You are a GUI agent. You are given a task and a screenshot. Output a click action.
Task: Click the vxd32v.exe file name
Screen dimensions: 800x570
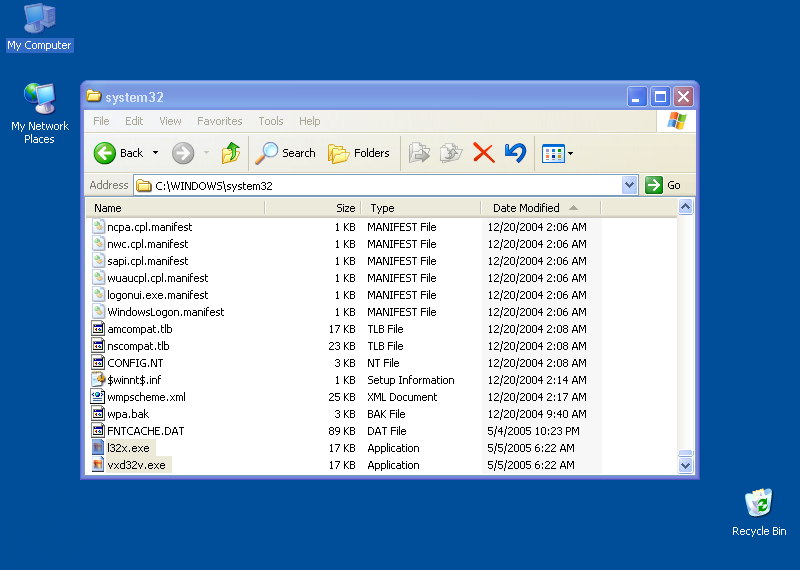136,465
